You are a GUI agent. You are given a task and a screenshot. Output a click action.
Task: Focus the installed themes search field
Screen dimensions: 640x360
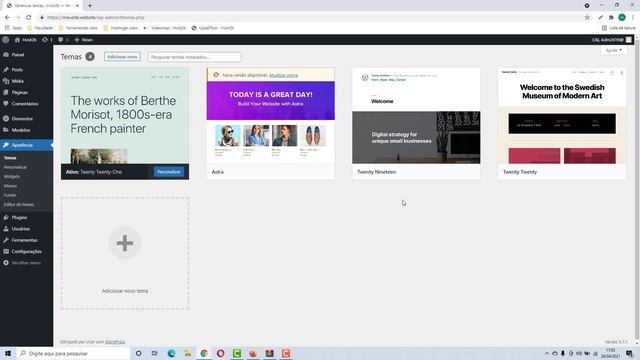click(195, 57)
